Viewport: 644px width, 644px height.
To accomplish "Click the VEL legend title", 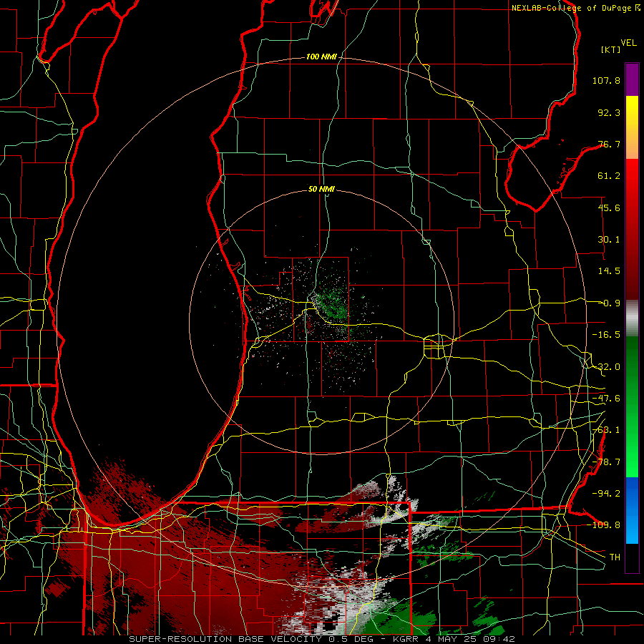I will (x=628, y=43).
